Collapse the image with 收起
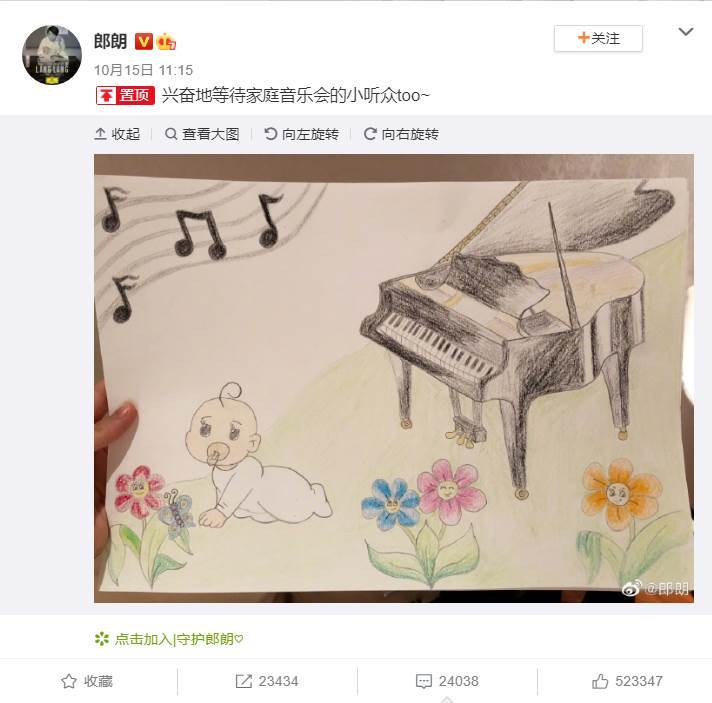 117,134
